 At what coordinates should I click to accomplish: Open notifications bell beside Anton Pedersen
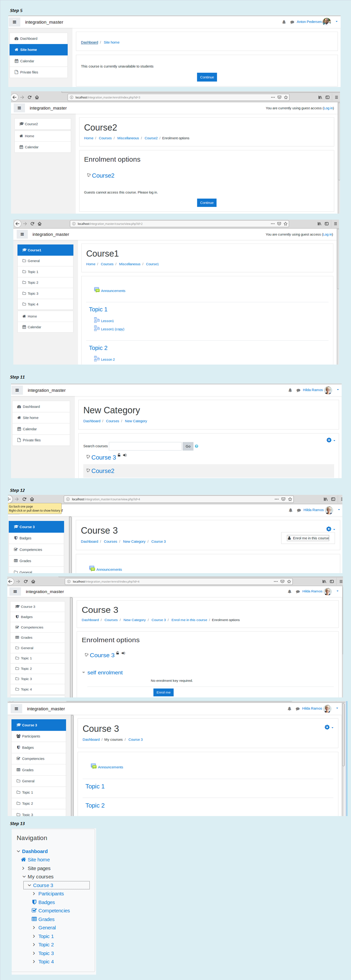[x=284, y=22]
